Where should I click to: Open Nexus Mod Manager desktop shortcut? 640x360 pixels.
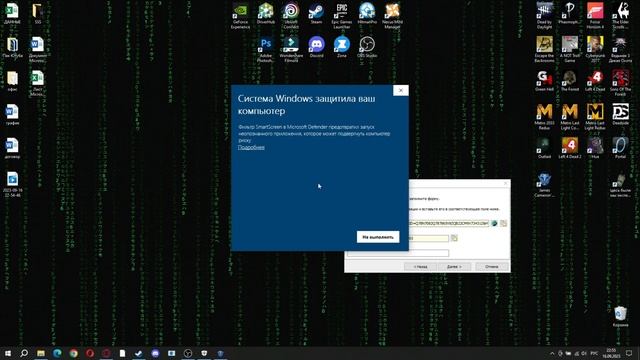tap(392, 16)
